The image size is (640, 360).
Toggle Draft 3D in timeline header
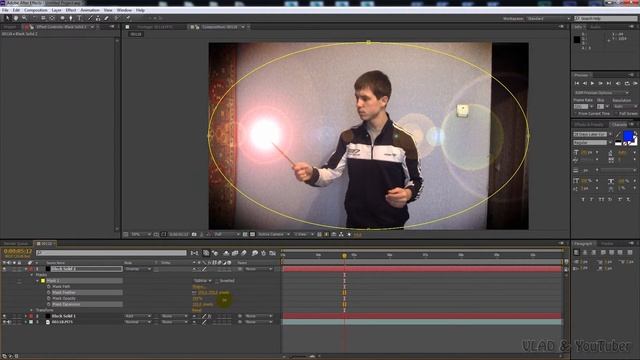point(215,253)
